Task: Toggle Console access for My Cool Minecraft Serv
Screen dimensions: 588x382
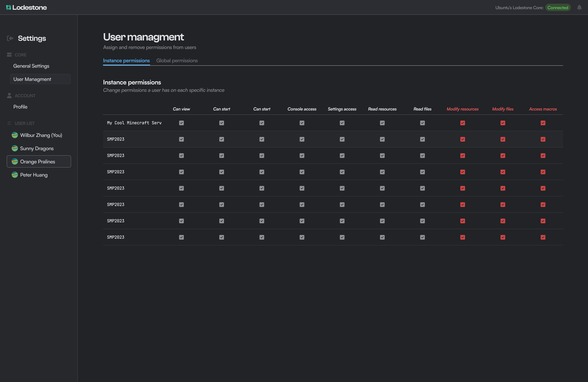Action: click(302, 123)
